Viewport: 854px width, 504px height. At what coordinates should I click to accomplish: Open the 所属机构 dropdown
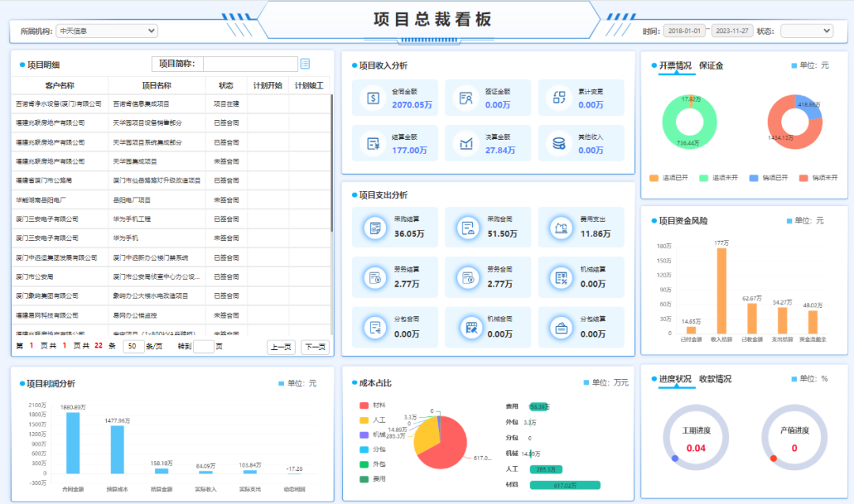pyautogui.click(x=107, y=31)
